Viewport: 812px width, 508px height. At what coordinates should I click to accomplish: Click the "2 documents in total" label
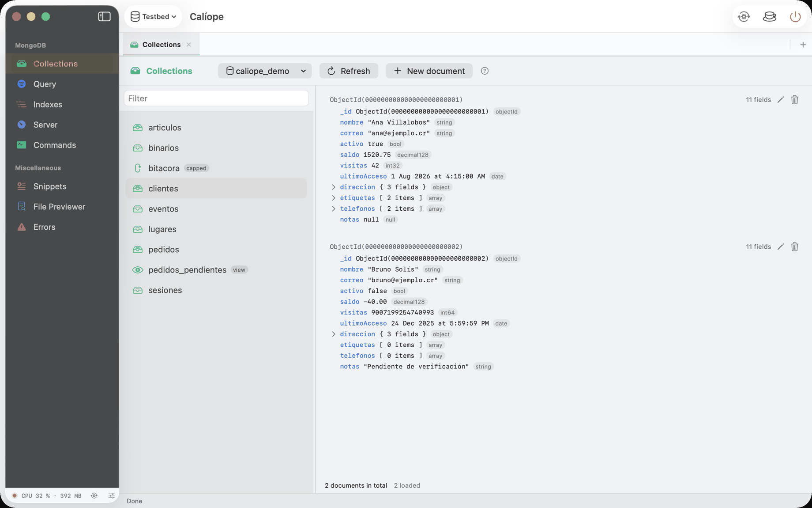(356, 485)
